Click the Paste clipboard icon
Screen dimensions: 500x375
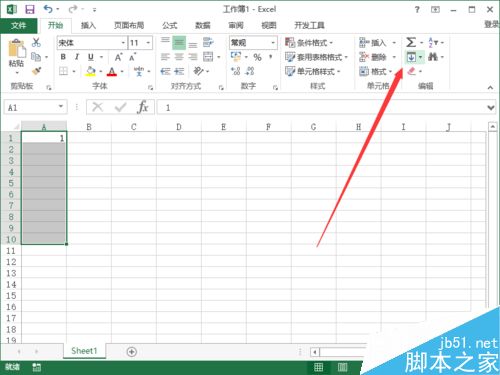17,48
